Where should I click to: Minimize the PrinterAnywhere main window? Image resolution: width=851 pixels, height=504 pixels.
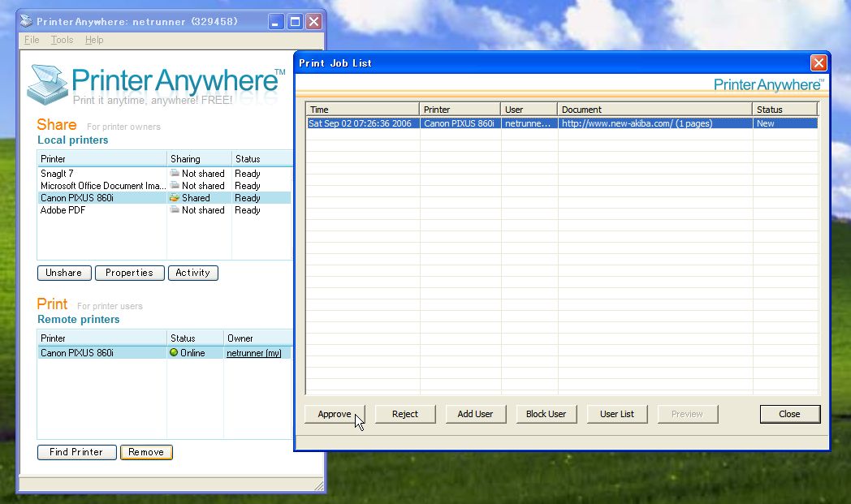pyautogui.click(x=276, y=22)
